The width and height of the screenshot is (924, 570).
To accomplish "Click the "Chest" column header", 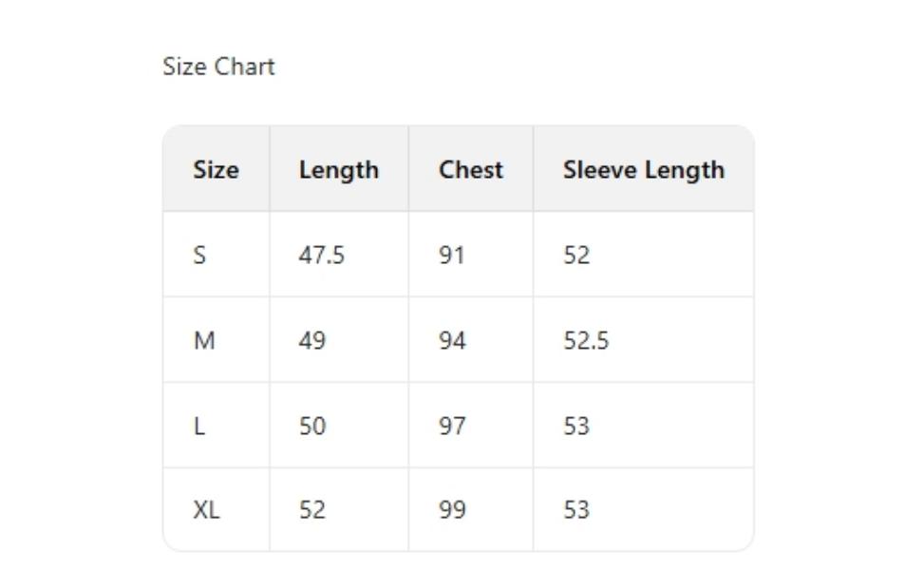I will 470,170.
